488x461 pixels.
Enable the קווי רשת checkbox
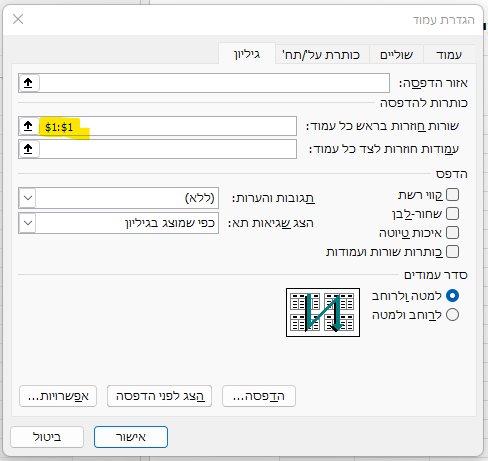click(452, 194)
